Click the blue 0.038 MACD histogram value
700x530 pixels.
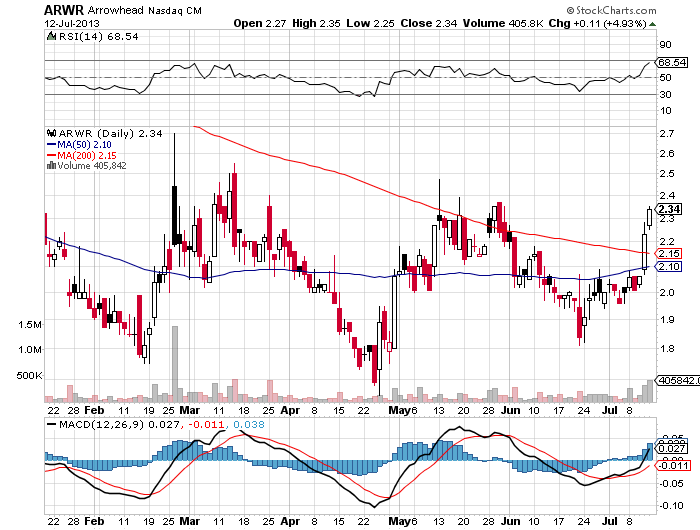(x=249, y=424)
